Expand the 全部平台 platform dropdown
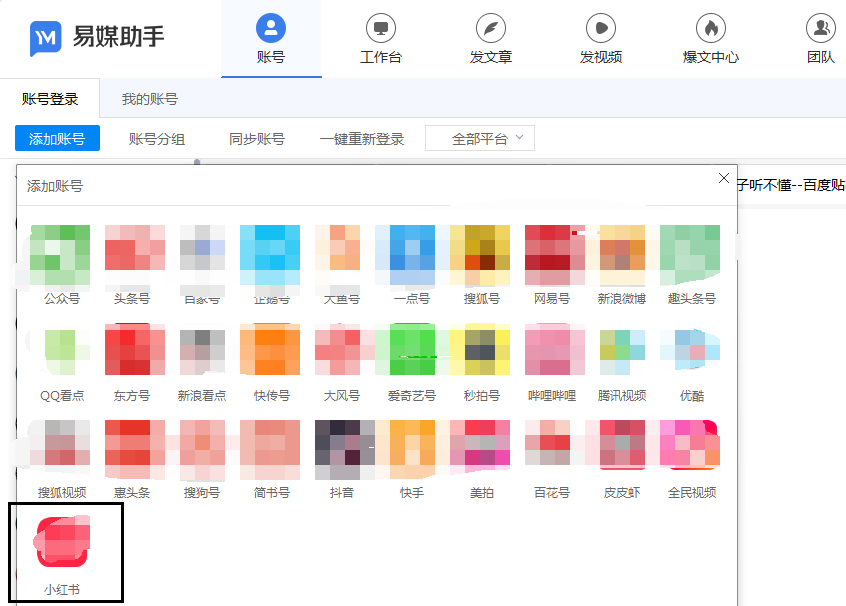This screenshot has width=846, height=606. tap(480, 139)
